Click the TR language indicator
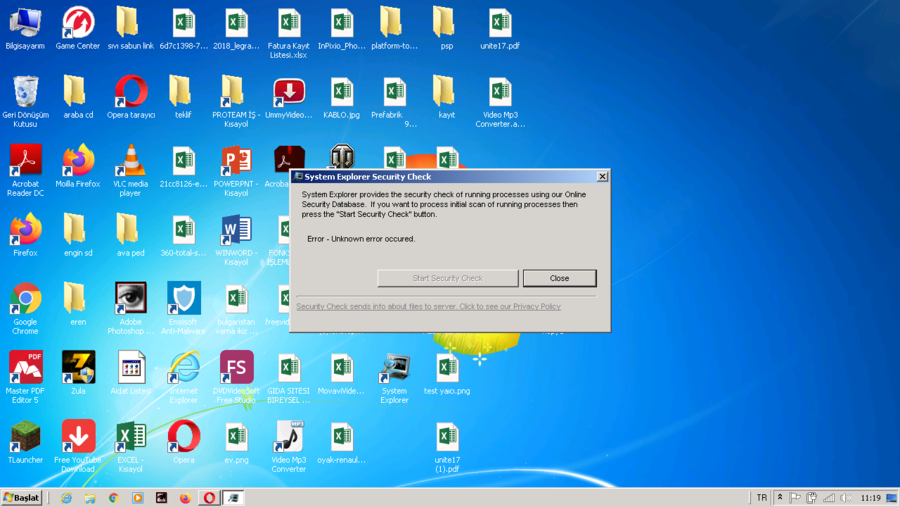900x507 pixels. [762, 498]
